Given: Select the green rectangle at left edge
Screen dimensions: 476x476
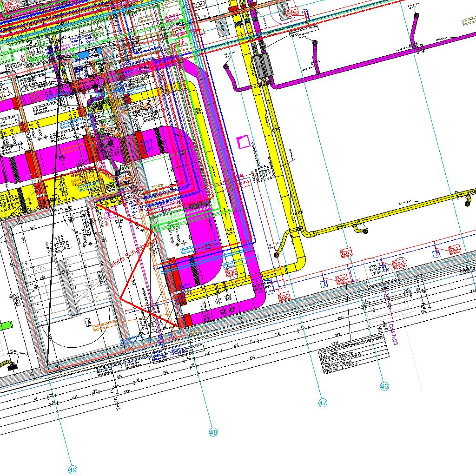Looking at the screenshot, I should tap(5, 325).
